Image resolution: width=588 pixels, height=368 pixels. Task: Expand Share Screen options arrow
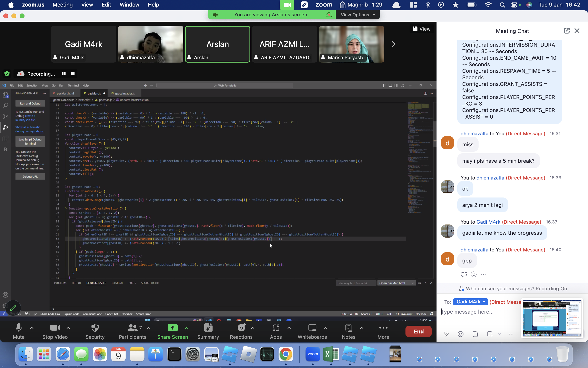[187, 328]
